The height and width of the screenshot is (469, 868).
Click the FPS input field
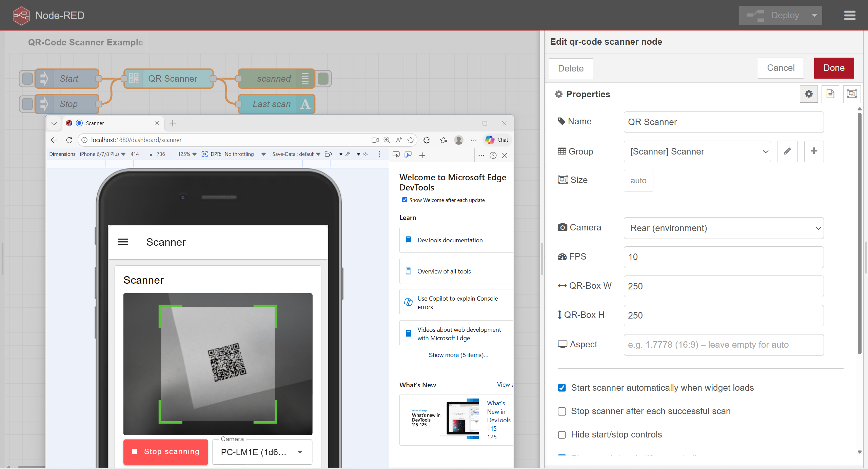click(x=724, y=257)
